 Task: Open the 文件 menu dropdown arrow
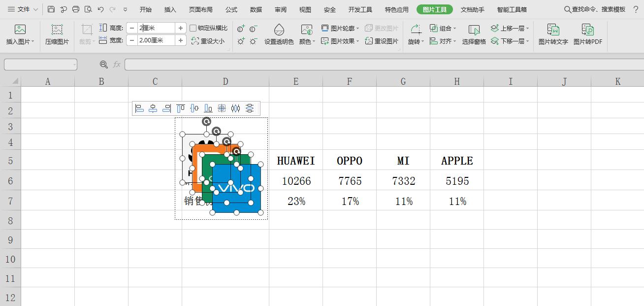pos(35,9)
